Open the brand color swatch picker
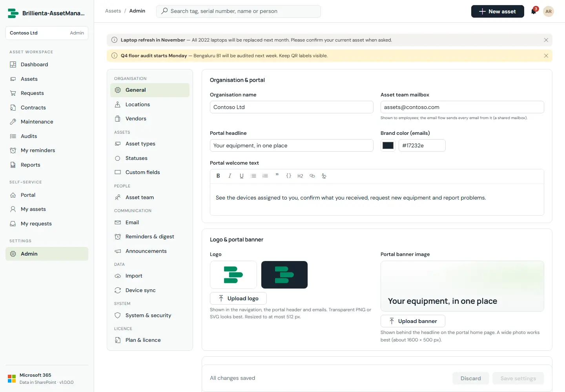The width and height of the screenshot is (565, 392). coord(388,145)
